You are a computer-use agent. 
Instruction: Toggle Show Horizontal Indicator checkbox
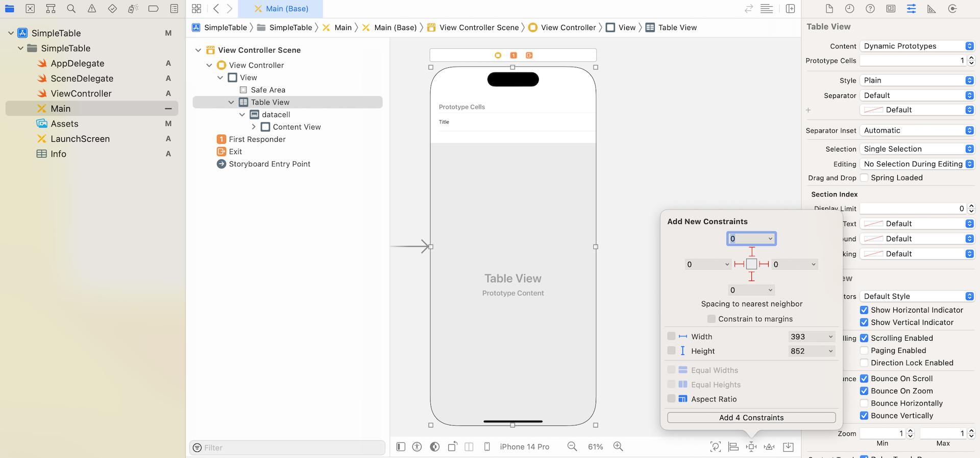(x=864, y=310)
